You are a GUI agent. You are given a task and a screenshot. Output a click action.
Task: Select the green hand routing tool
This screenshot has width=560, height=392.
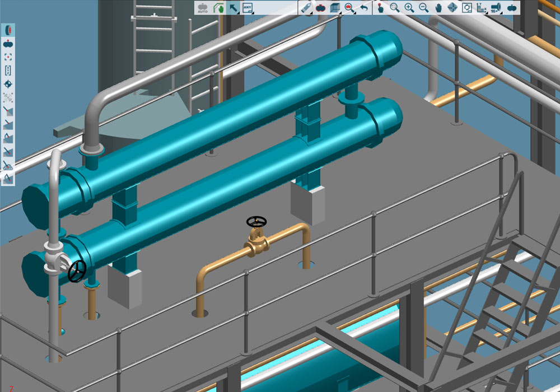(x=218, y=8)
